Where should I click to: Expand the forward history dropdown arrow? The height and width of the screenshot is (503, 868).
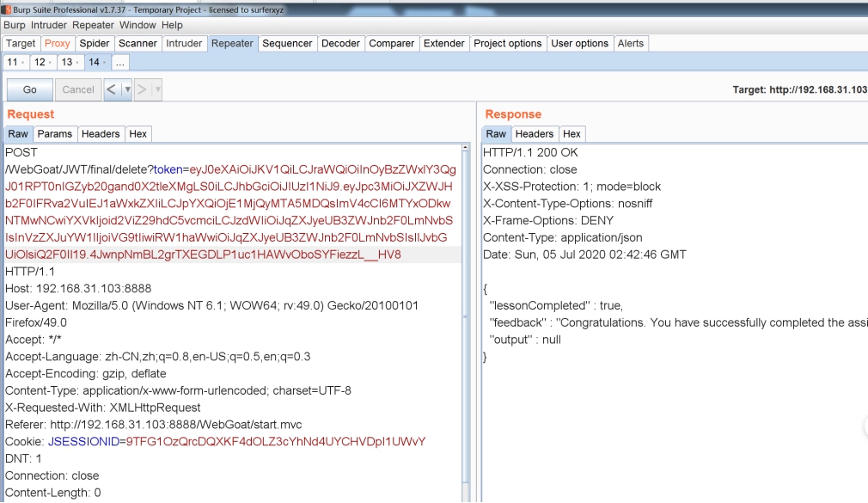point(157,89)
